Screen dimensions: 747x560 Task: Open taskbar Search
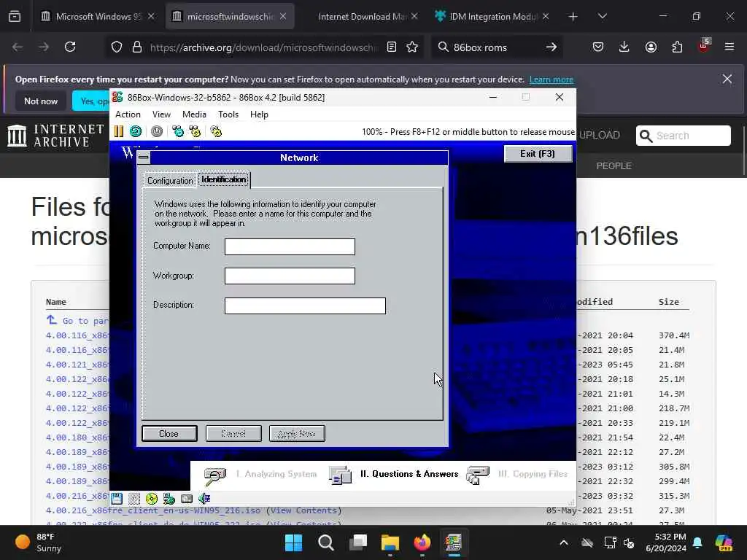pos(326,542)
